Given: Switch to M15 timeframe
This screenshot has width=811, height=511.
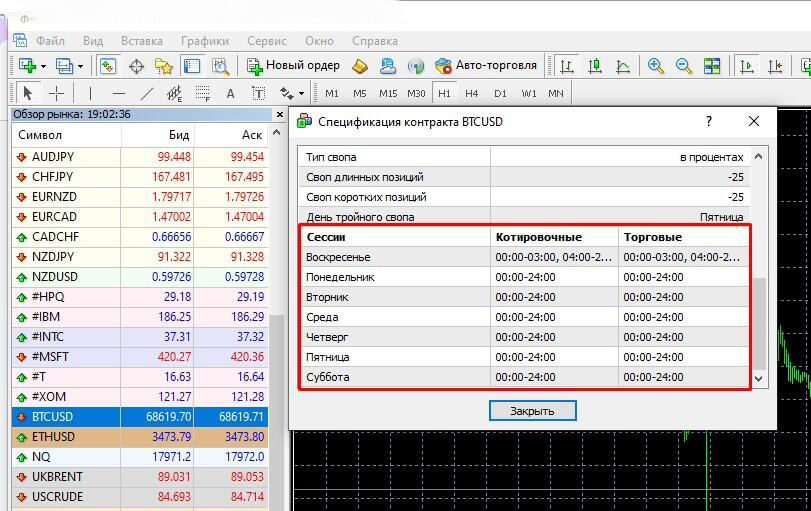Looking at the screenshot, I should pyautogui.click(x=388, y=94).
